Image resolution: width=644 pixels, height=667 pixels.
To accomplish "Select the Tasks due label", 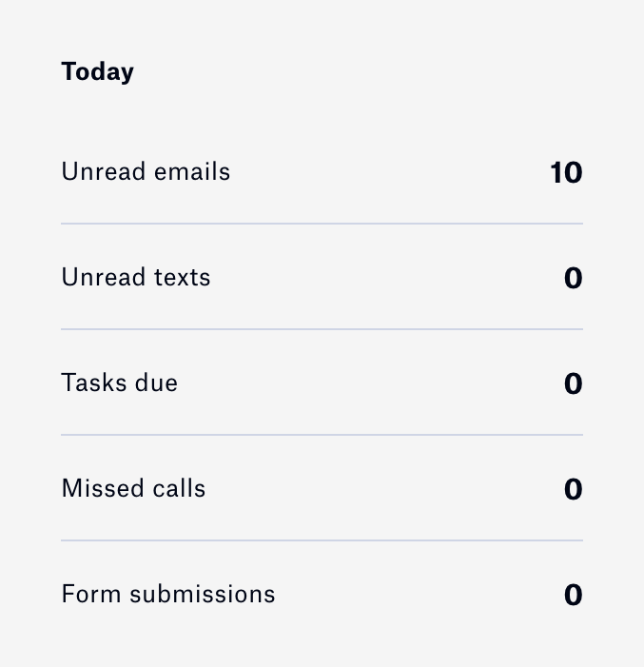I will 119,383.
